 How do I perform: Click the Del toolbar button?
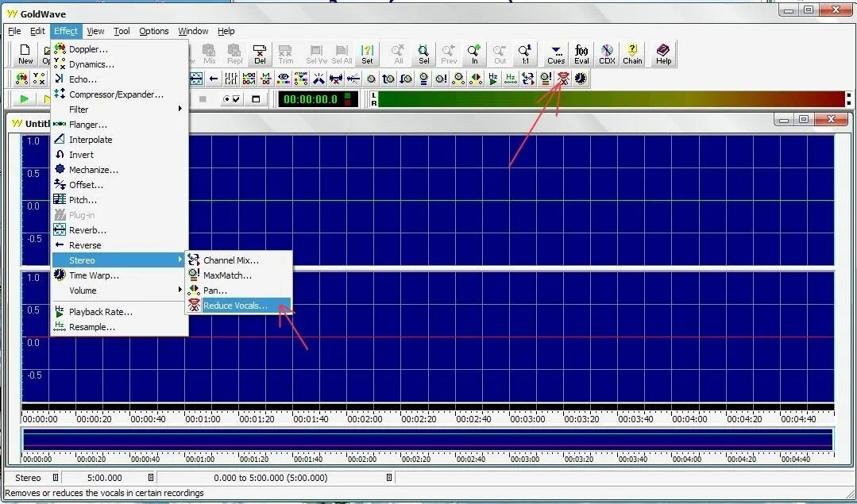[261, 54]
